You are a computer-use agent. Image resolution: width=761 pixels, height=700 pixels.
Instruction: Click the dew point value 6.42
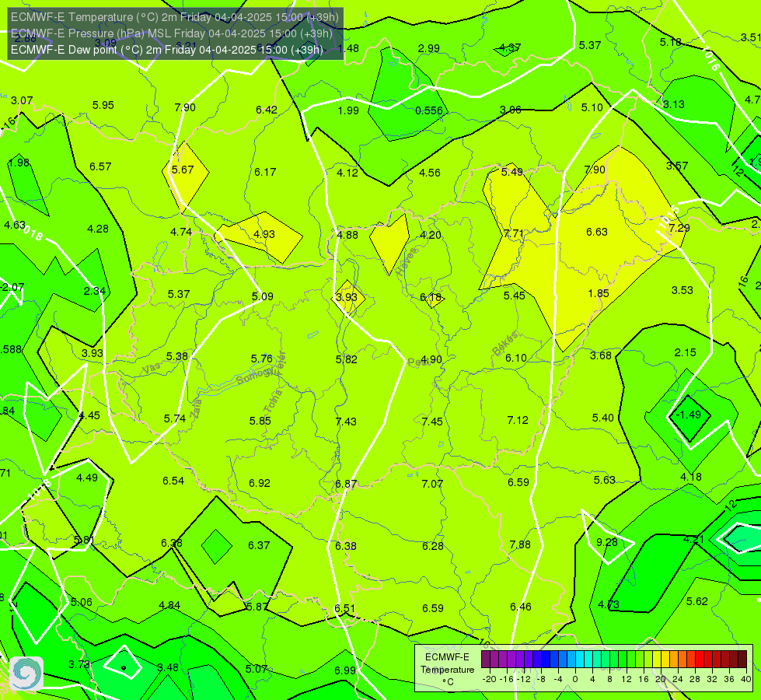267,110
